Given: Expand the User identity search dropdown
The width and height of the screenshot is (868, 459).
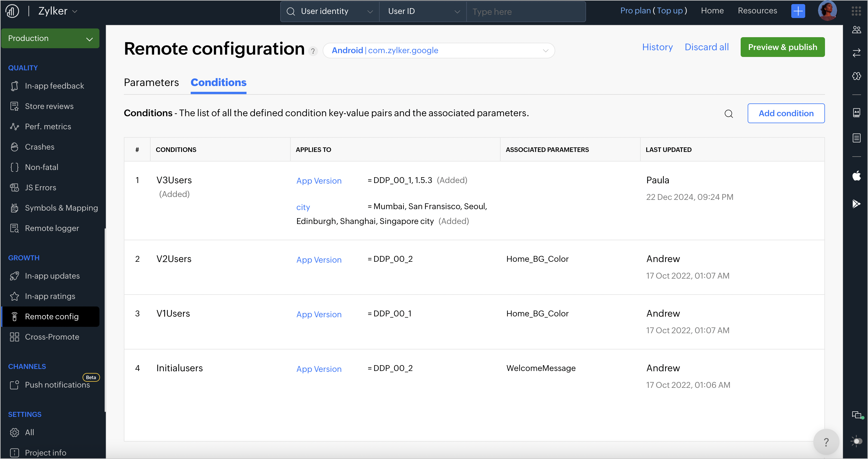Looking at the screenshot, I should (x=330, y=11).
